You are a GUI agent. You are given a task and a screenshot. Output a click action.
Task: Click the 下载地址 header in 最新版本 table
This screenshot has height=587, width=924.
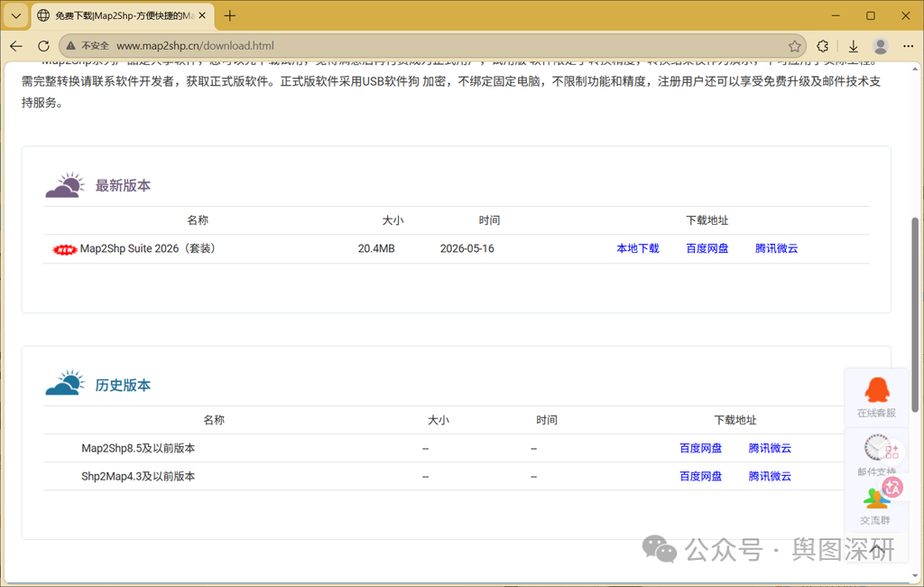[x=707, y=220]
